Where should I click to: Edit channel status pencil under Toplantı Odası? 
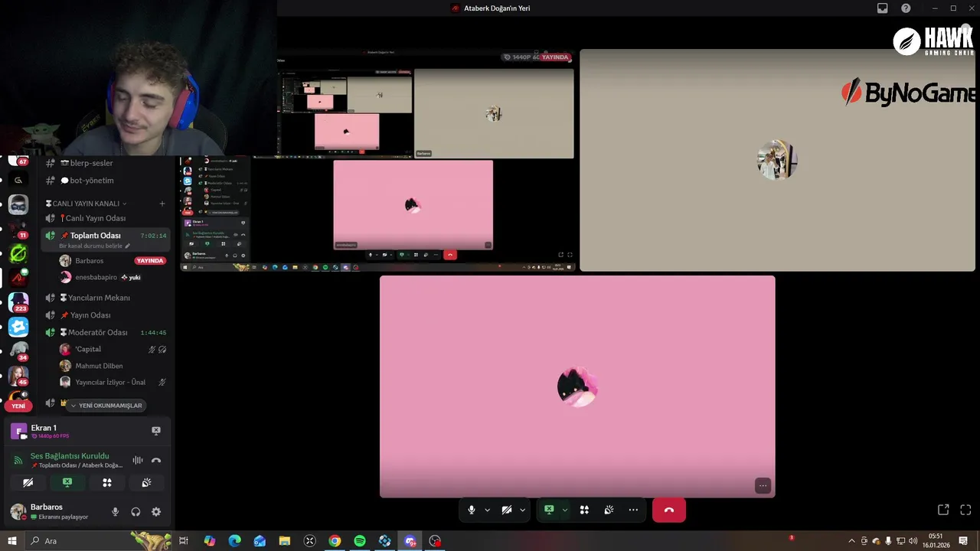point(128,246)
